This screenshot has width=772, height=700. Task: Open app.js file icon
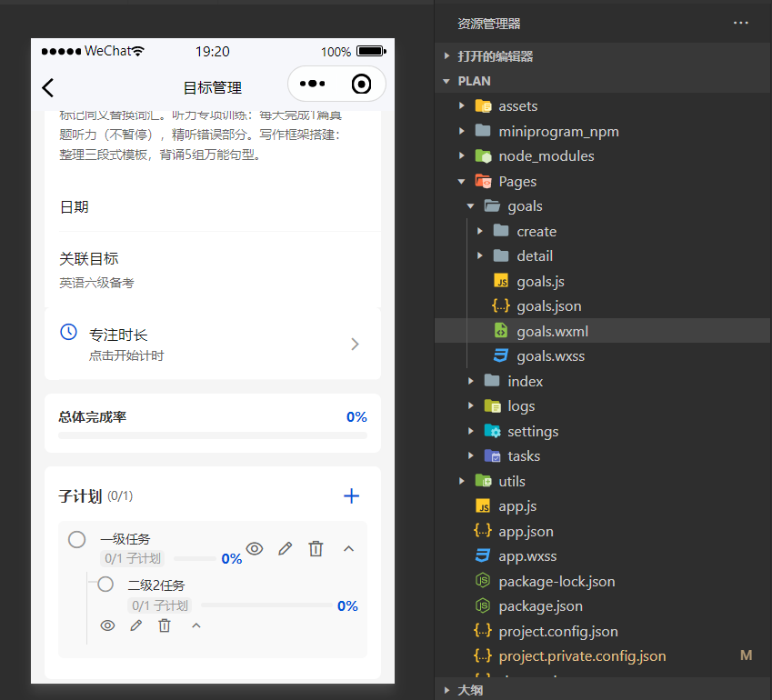483,506
